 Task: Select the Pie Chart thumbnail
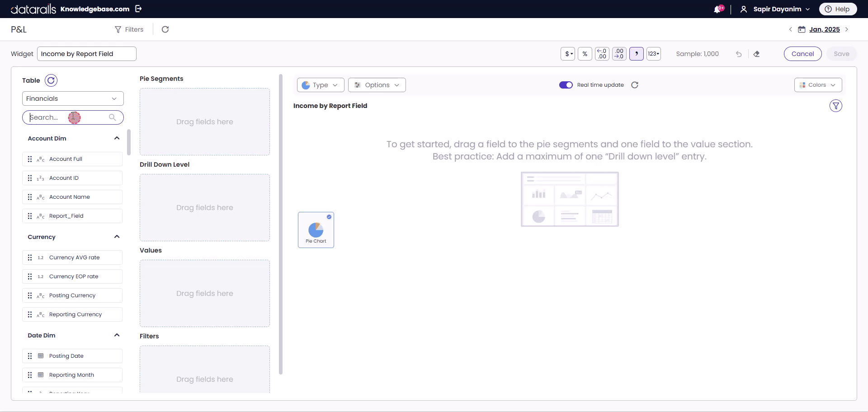point(316,230)
